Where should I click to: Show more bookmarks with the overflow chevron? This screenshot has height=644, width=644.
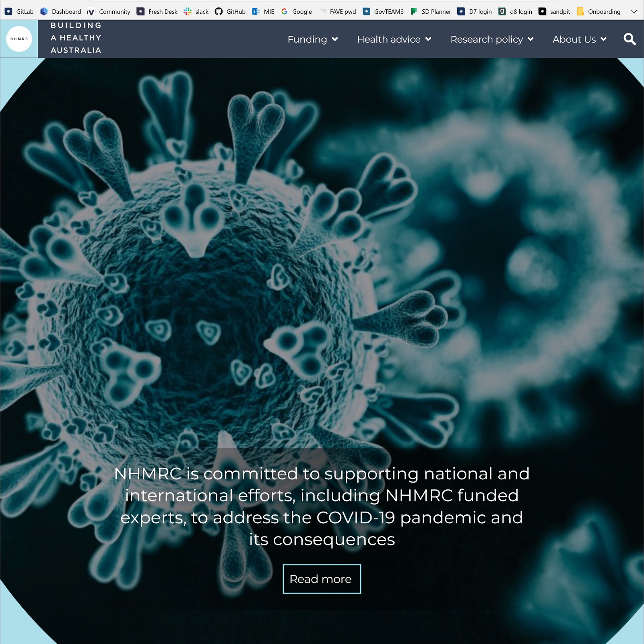tap(634, 12)
